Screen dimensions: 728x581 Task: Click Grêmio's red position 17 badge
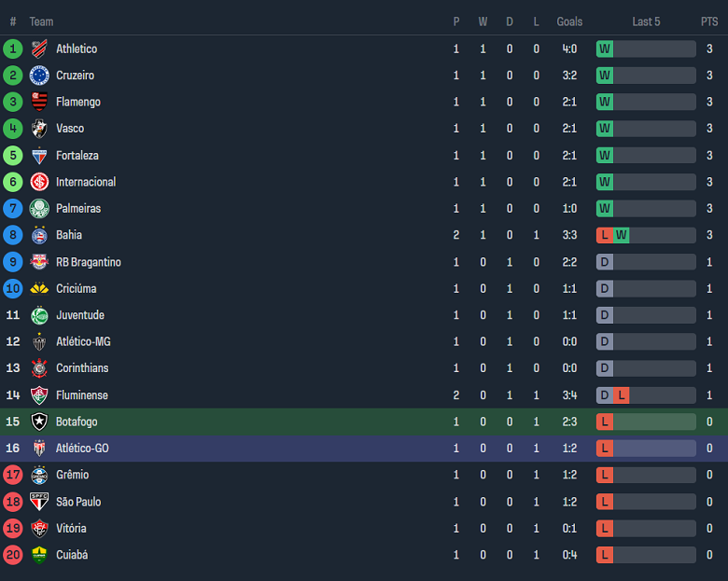pyautogui.click(x=13, y=475)
